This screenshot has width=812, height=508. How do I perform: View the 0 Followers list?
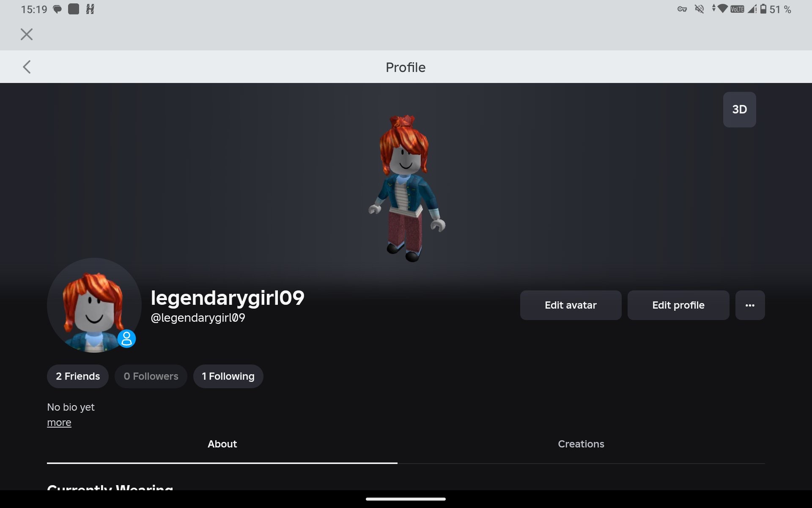151,376
